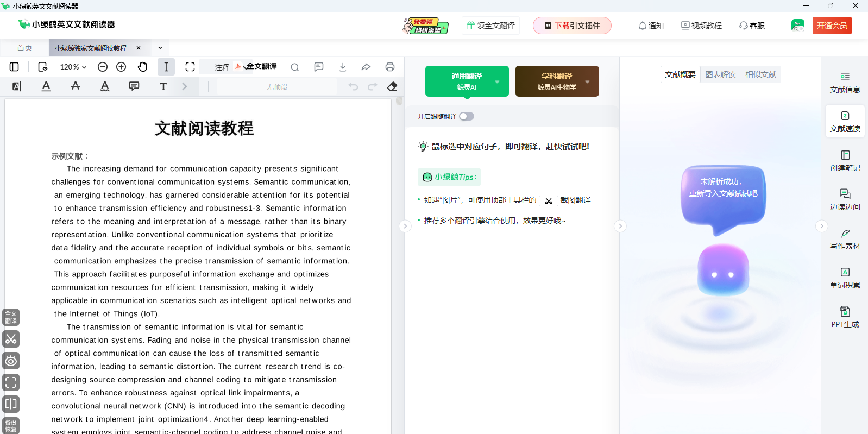
Task: Open the search magnifier in the toolbar
Action: (x=294, y=67)
